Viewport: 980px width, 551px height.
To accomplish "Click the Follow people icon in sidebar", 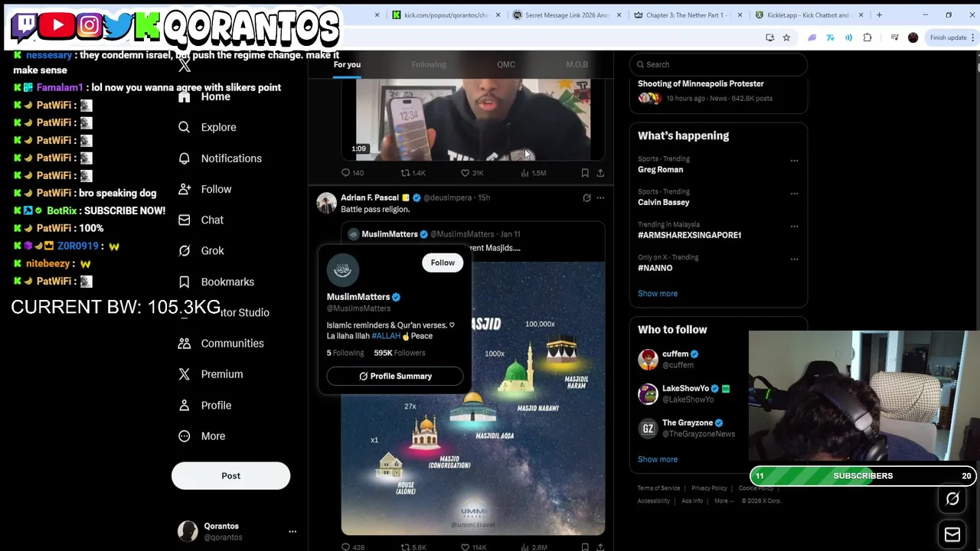I will (x=184, y=189).
